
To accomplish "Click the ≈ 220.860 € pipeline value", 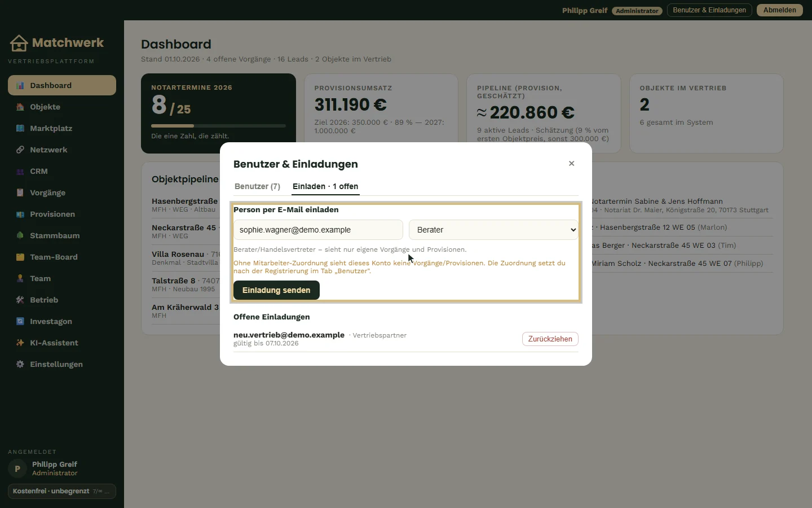I will [526, 113].
